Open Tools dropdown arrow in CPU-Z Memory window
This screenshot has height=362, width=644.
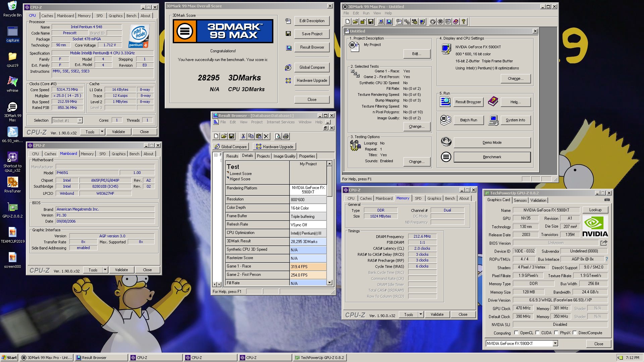tap(421, 314)
